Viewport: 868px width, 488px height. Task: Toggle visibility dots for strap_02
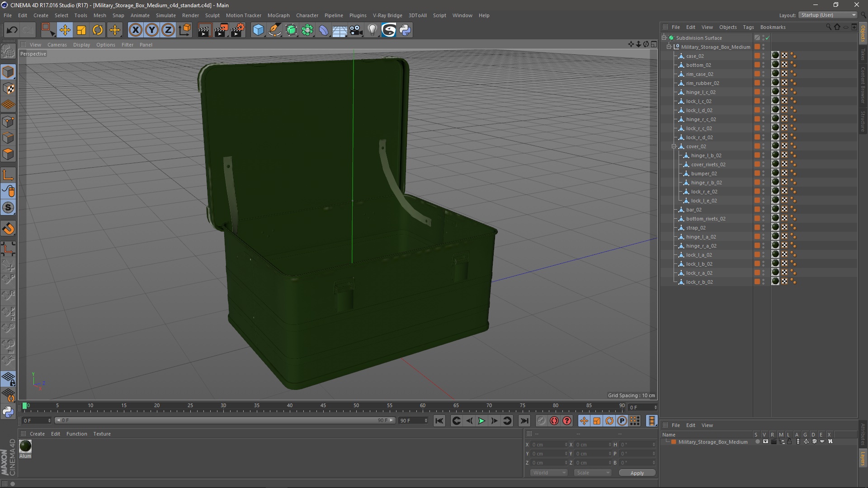click(764, 228)
